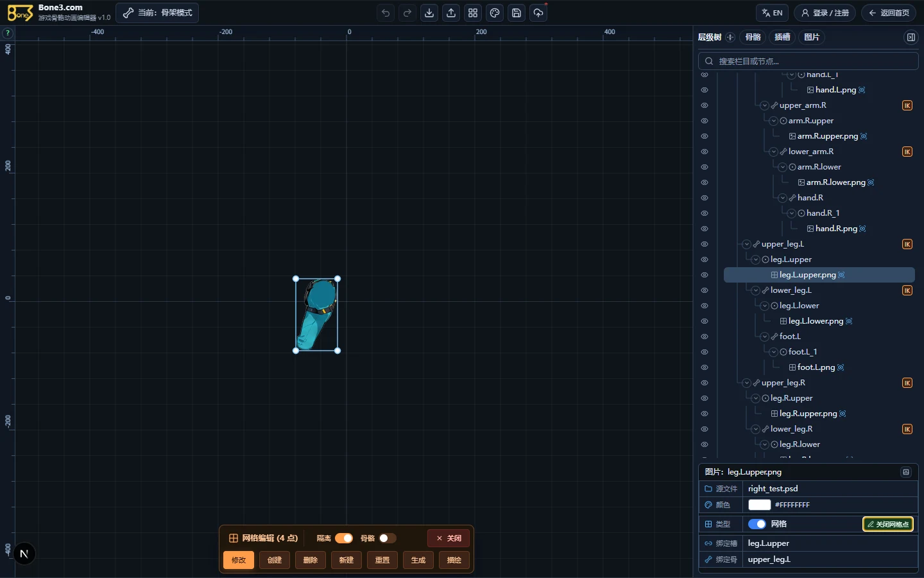Click the node search input field

(809, 61)
